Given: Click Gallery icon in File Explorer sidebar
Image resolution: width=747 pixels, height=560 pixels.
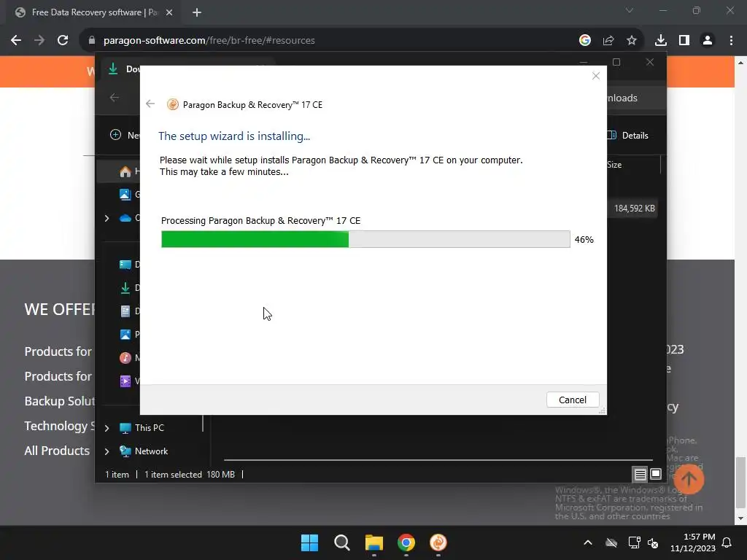Looking at the screenshot, I should click(x=125, y=194).
